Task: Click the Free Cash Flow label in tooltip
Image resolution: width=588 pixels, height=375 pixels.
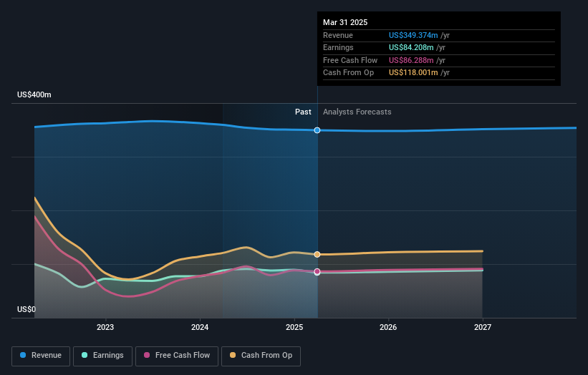Action: [x=350, y=60]
